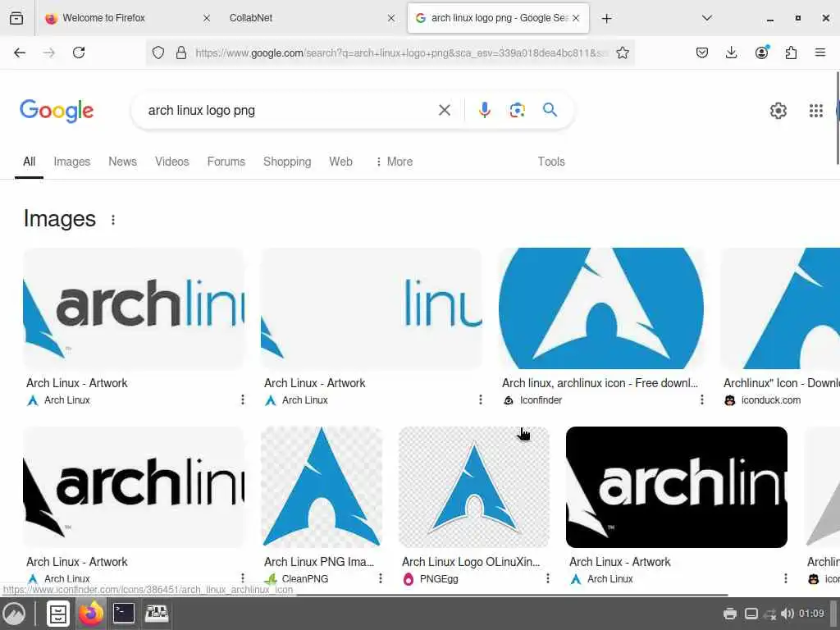Open the Tools search options
Viewport: 840px width, 630px height.
coord(551,162)
